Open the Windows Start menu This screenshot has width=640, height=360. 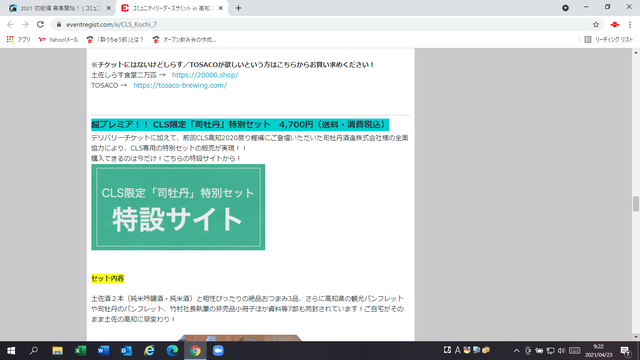pyautogui.click(x=11, y=351)
